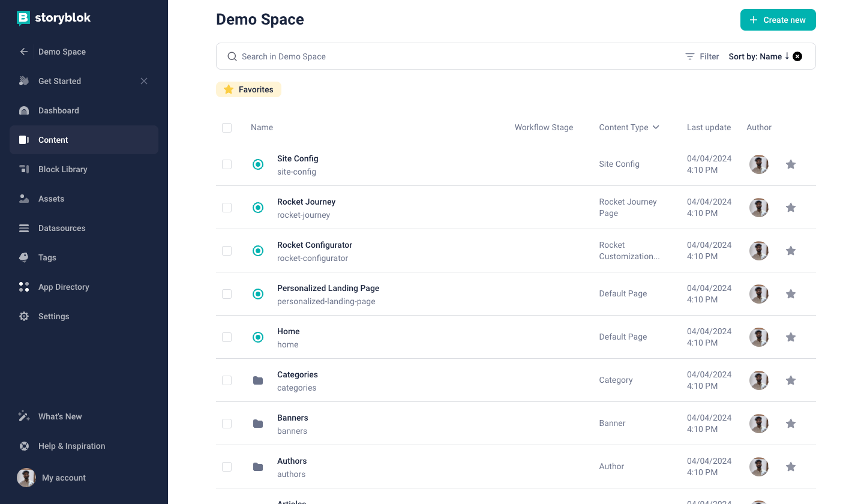Open App Directory from sidebar
864x504 pixels.
point(84,287)
